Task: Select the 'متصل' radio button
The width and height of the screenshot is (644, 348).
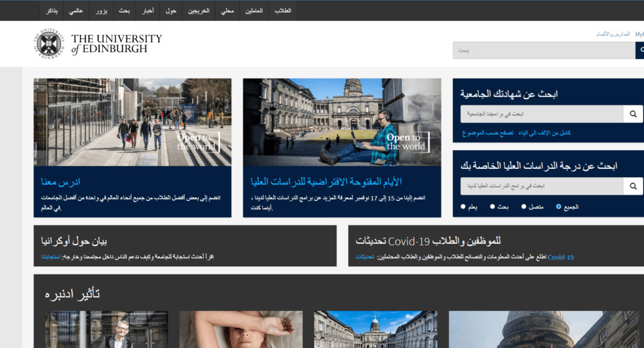Action: pos(525,207)
